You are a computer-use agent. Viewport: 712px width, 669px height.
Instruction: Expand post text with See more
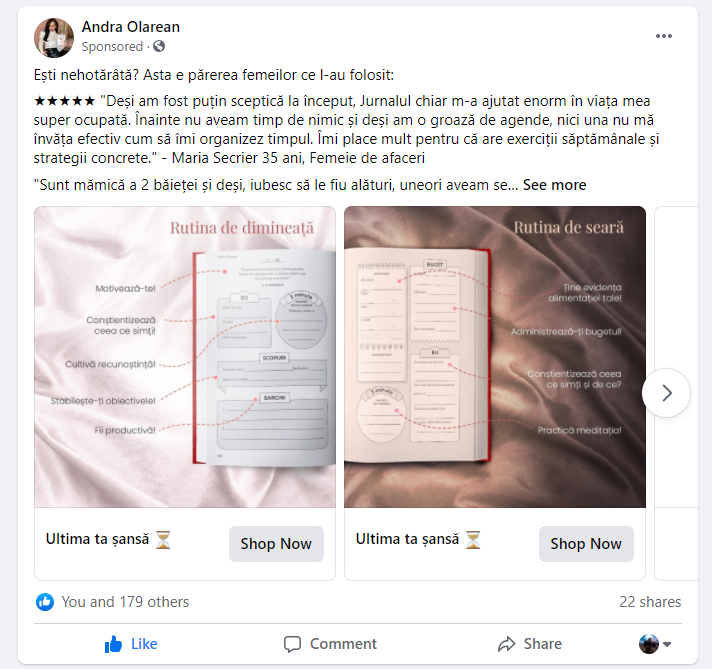click(554, 185)
